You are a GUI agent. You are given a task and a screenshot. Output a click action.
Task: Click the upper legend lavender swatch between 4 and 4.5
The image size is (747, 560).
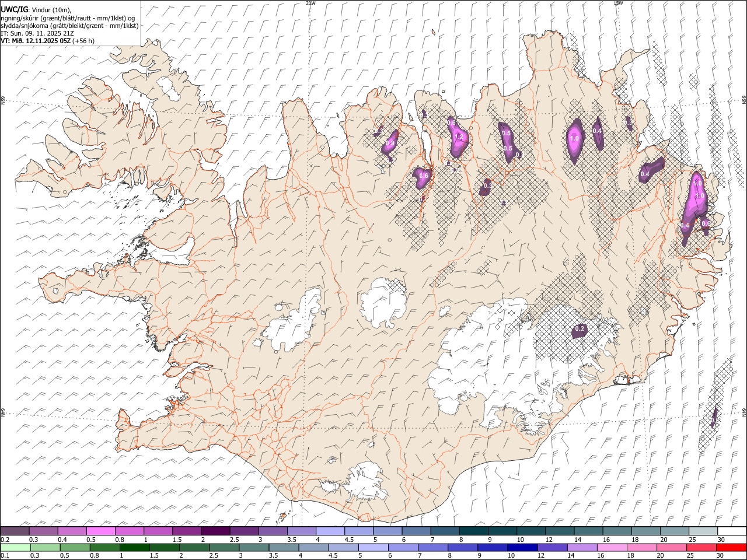(x=330, y=531)
